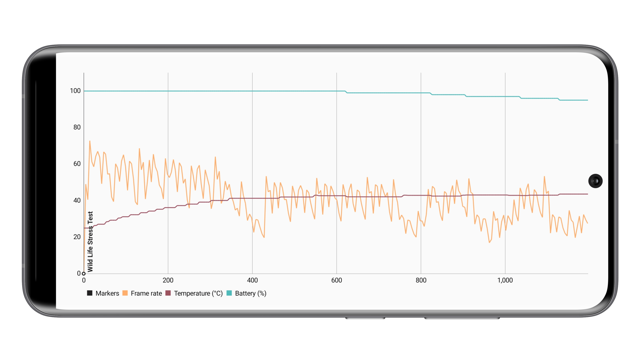Select the Wild Life Stress Test marker label
This screenshot has width=644, height=362.
pyautogui.click(x=90, y=242)
